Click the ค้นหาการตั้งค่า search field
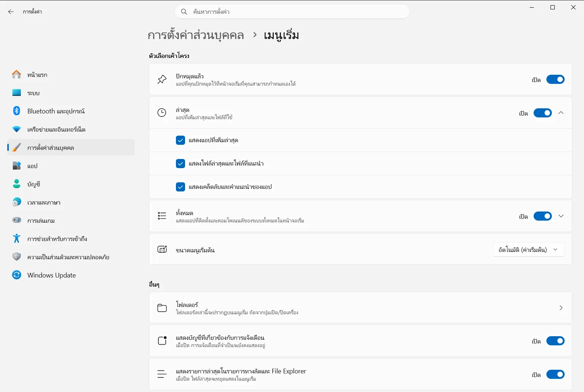Viewport: 584px width, 392px height. (292, 12)
